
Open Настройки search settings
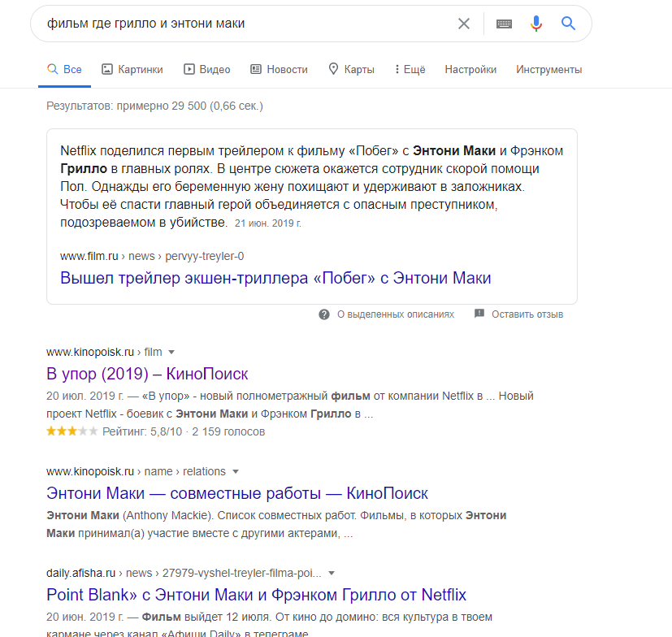pyautogui.click(x=470, y=69)
